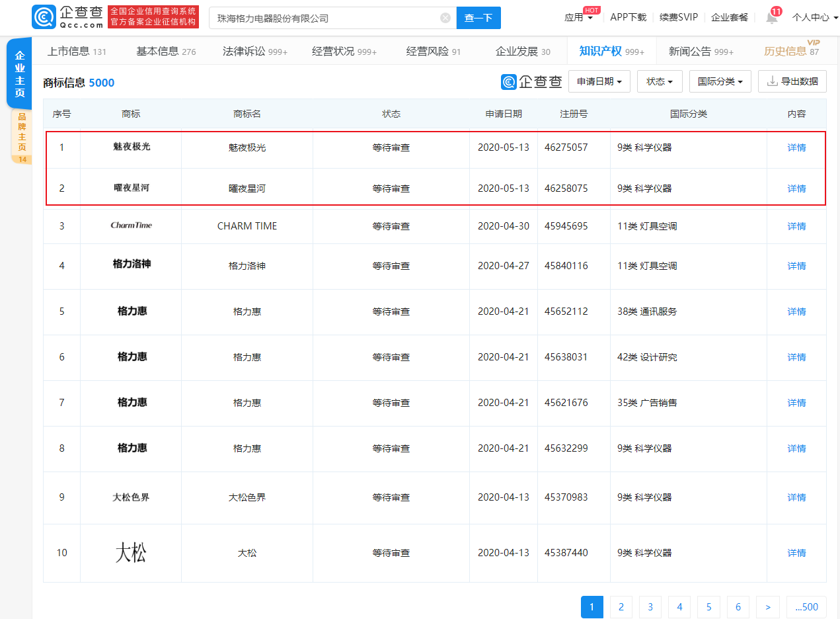Click 等待审查 status for 大松色界

[x=391, y=497]
